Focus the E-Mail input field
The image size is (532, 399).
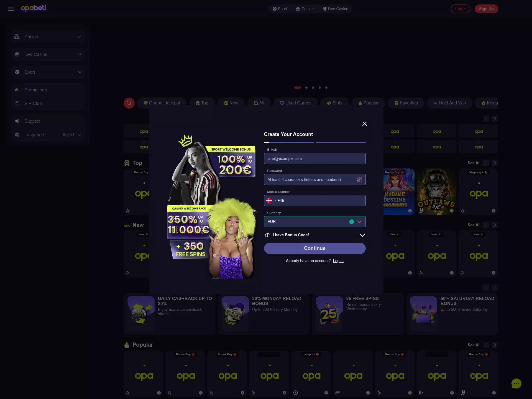[315, 158]
